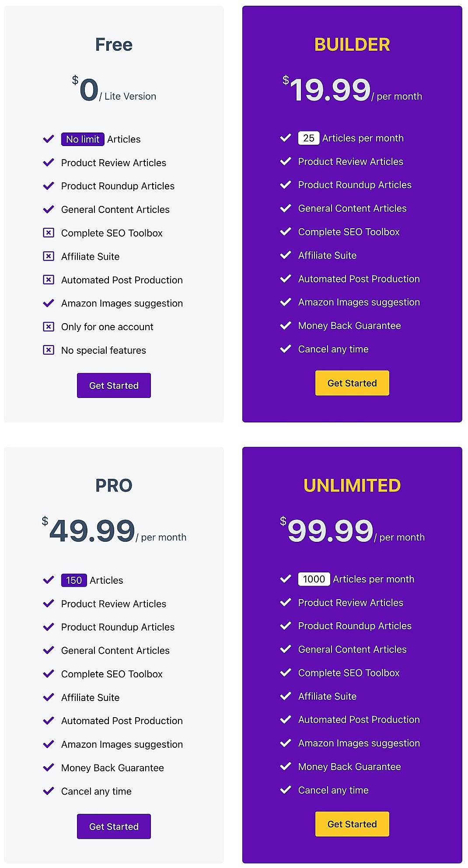Click the checkmark next to Amazon Images suggestion in BUILDER
The height and width of the screenshot is (868, 468).
286,302
